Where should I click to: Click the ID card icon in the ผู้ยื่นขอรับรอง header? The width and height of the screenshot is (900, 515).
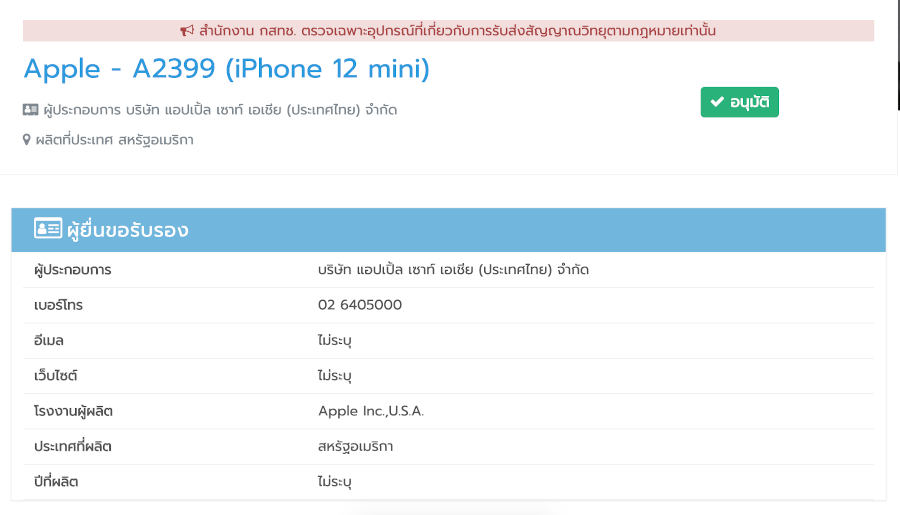coord(47,229)
